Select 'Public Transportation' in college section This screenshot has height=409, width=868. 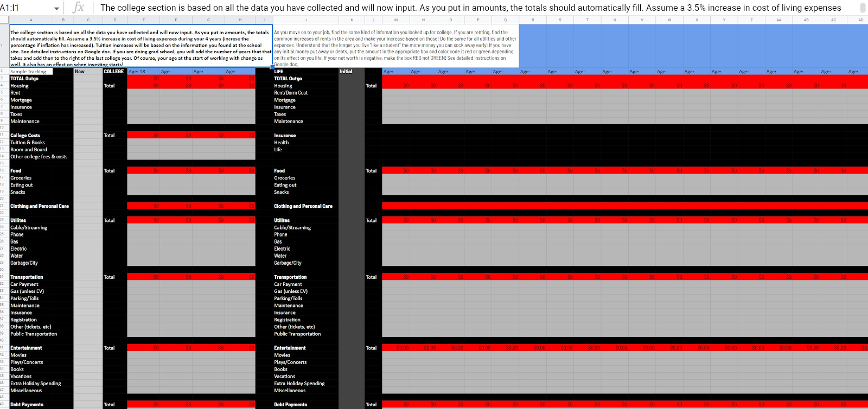click(34, 334)
